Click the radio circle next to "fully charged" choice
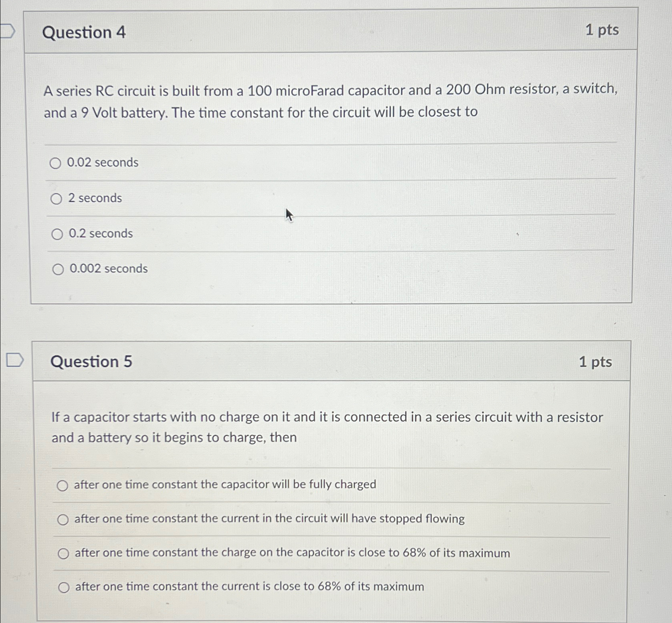Viewport: 672px width, 623px height. pyautogui.click(x=63, y=485)
